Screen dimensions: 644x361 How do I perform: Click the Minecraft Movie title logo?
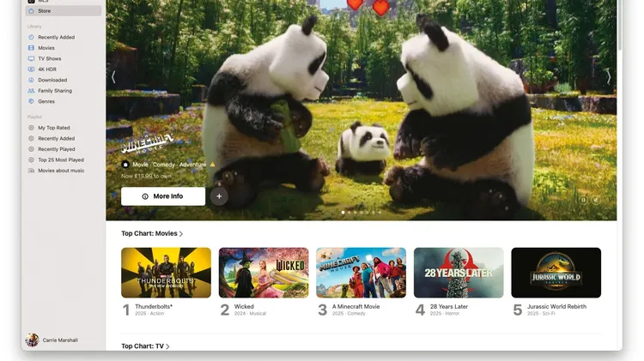147,143
